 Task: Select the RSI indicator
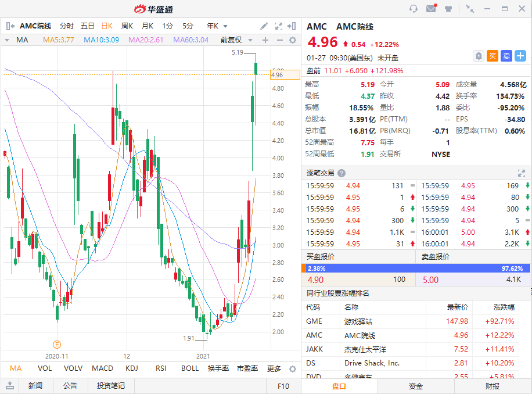click(161, 368)
